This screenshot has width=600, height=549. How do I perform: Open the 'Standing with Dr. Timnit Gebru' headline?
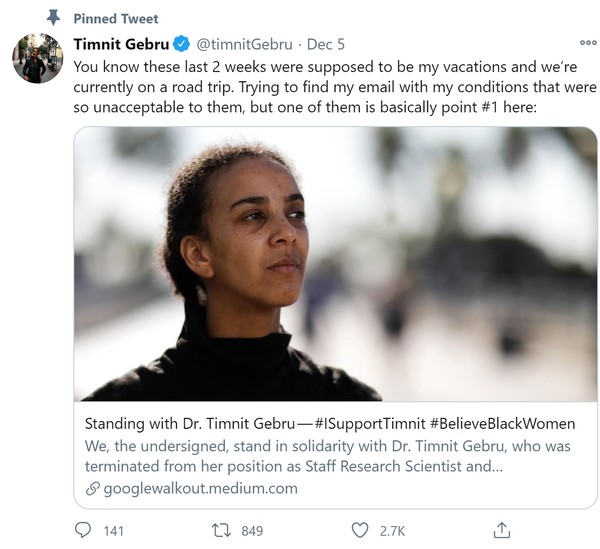(329, 423)
